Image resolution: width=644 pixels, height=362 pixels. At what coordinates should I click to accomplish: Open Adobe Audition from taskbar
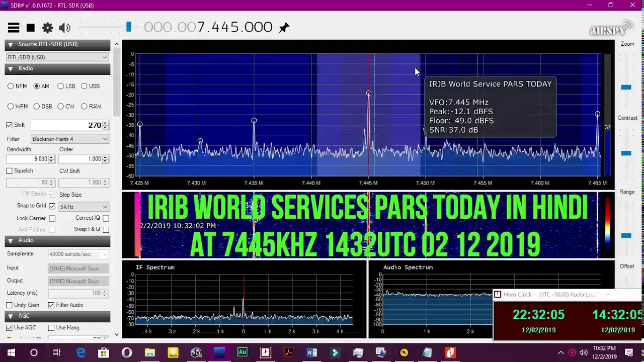pos(243,352)
